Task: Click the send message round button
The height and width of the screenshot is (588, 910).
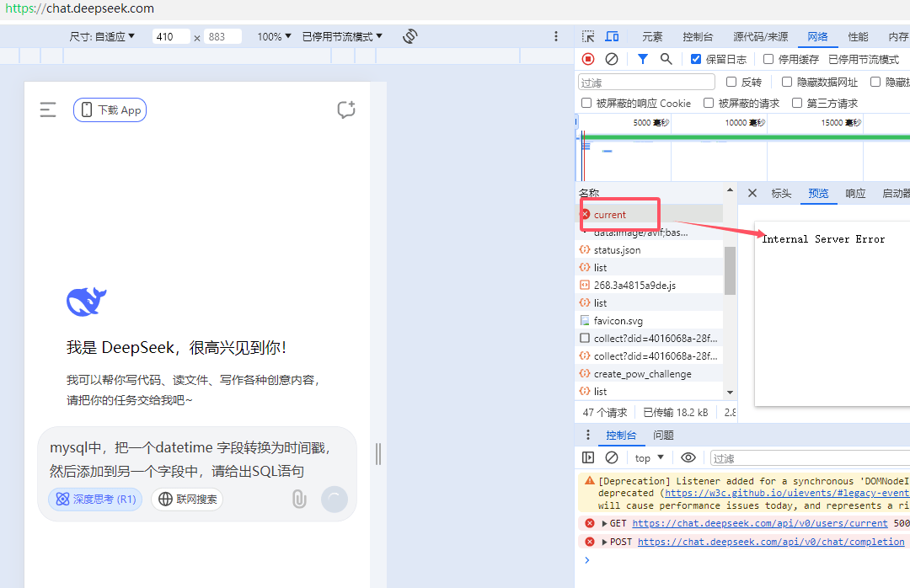Action: (335, 500)
